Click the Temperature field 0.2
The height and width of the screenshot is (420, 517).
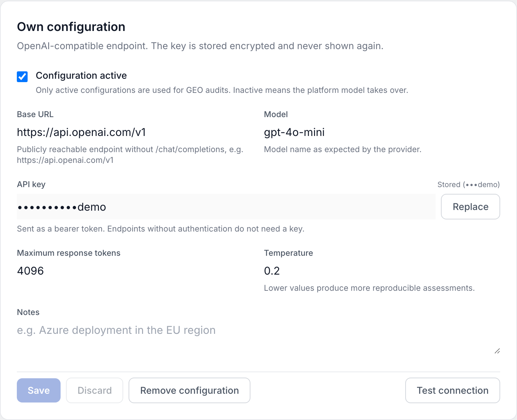[x=382, y=271]
